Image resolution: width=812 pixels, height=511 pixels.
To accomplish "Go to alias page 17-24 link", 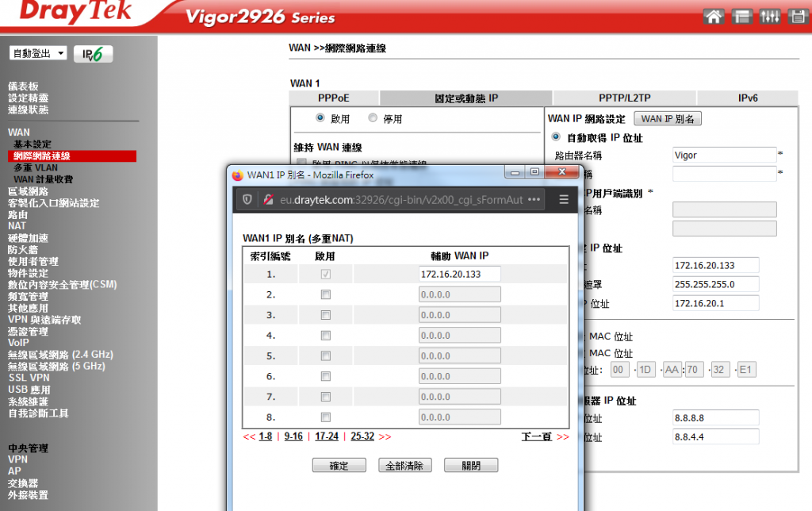I will point(327,436).
